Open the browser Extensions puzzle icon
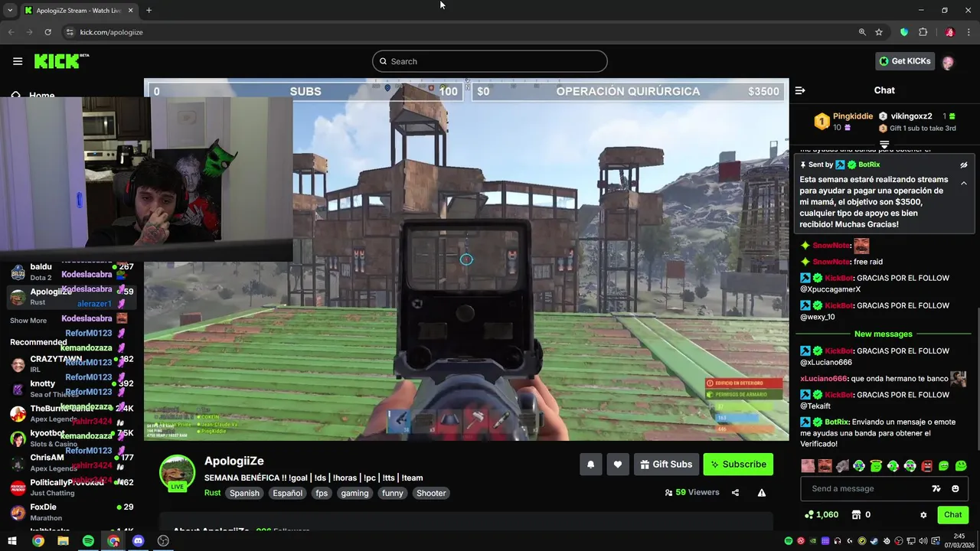This screenshot has width=980, height=551. click(923, 32)
